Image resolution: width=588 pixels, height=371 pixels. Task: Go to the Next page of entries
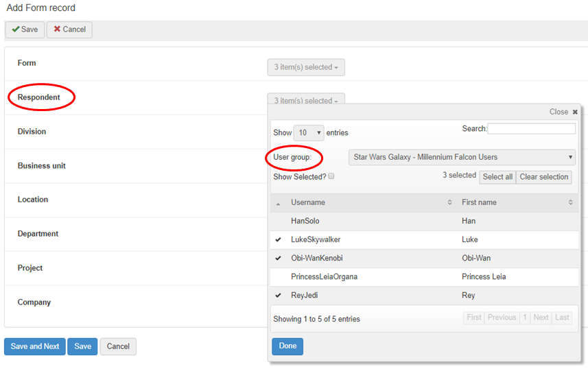pyautogui.click(x=541, y=318)
